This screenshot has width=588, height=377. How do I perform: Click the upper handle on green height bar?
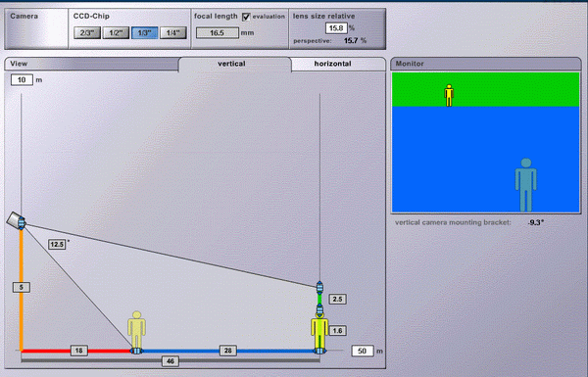point(319,288)
